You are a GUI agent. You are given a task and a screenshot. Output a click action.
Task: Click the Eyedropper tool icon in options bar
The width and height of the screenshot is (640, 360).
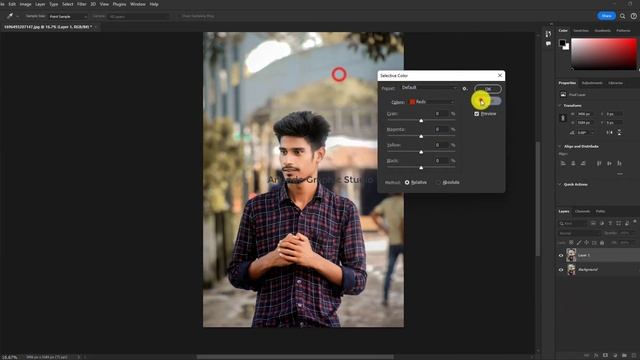click(9, 16)
